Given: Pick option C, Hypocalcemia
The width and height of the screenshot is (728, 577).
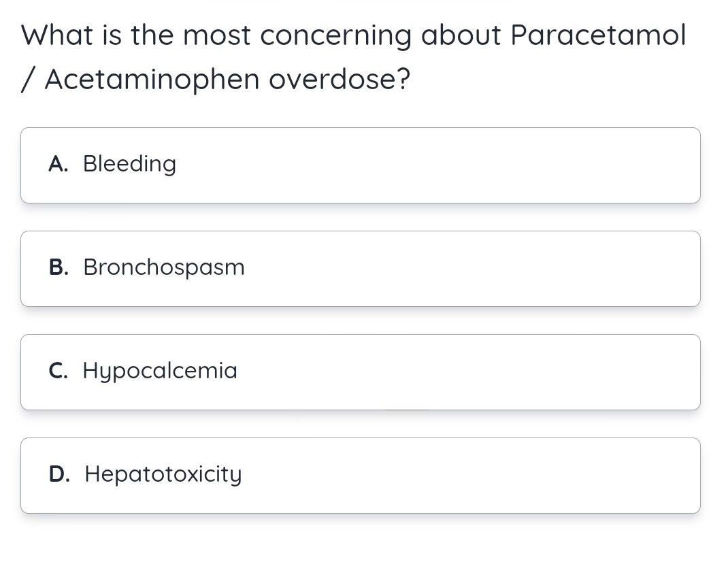Looking at the screenshot, I should click(x=360, y=372).
